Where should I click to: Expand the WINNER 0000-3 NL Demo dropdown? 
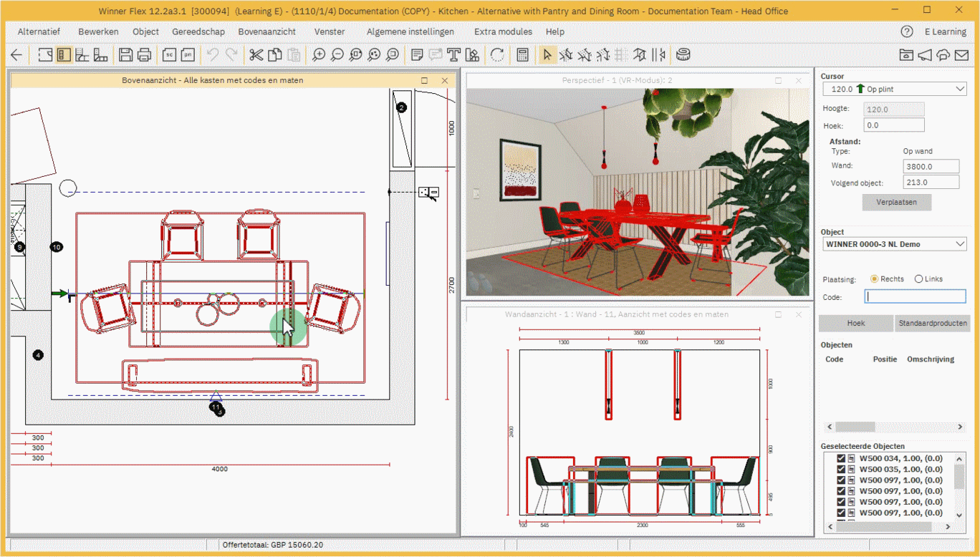coord(960,244)
